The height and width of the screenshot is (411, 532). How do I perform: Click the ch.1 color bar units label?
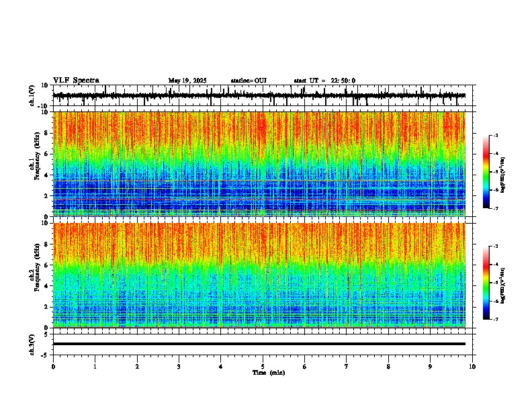pyautogui.click(x=503, y=175)
